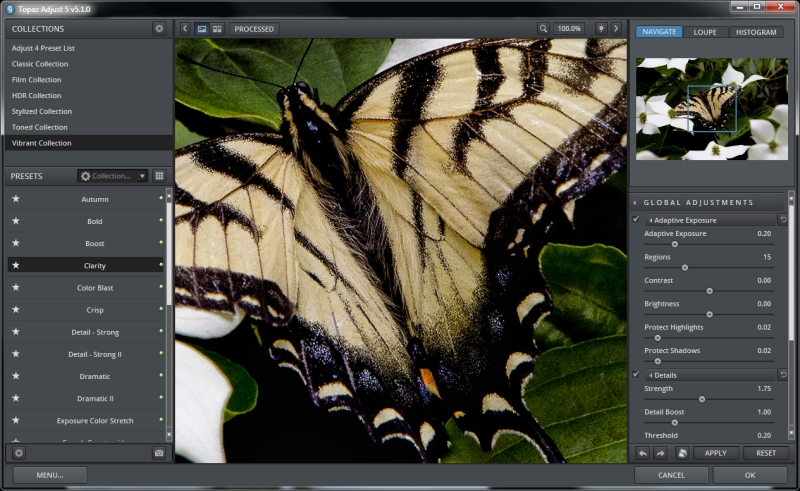Collapse the Global Adjustments panel
This screenshot has height=491, width=800.
click(x=636, y=202)
